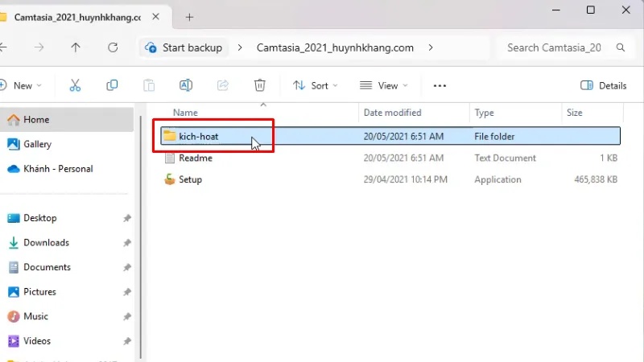The image size is (644, 362).
Task: Sort by the Date modified column header
Action: point(392,113)
